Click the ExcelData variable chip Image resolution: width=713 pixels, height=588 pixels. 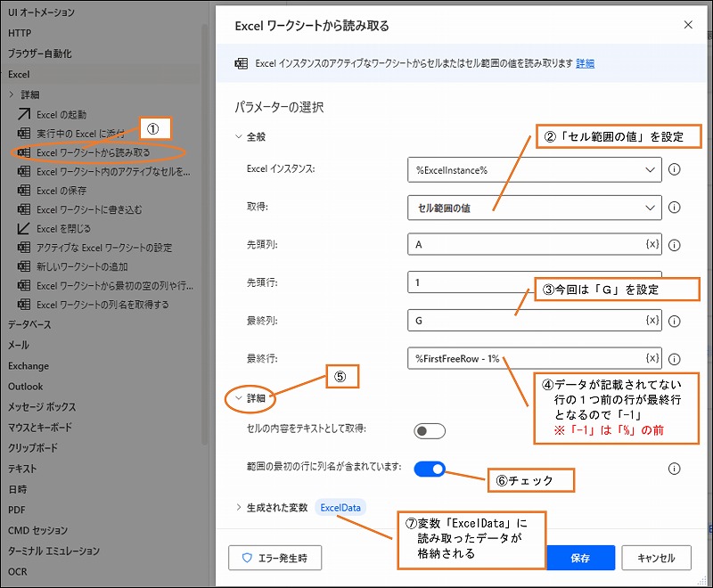[340, 508]
